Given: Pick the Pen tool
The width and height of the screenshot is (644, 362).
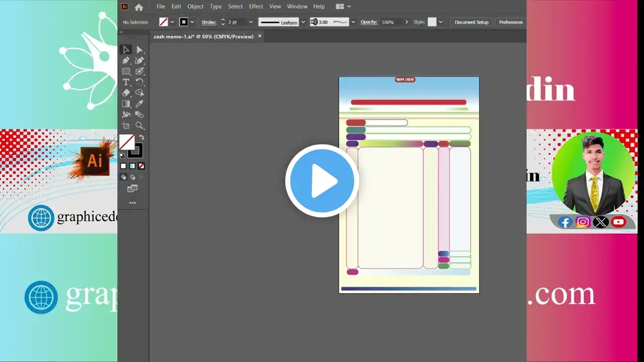Looking at the screenshot, I should [126, 60].
